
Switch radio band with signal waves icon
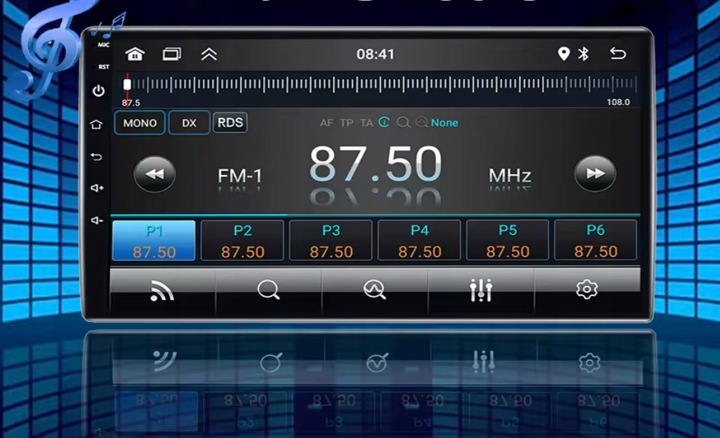163,291
